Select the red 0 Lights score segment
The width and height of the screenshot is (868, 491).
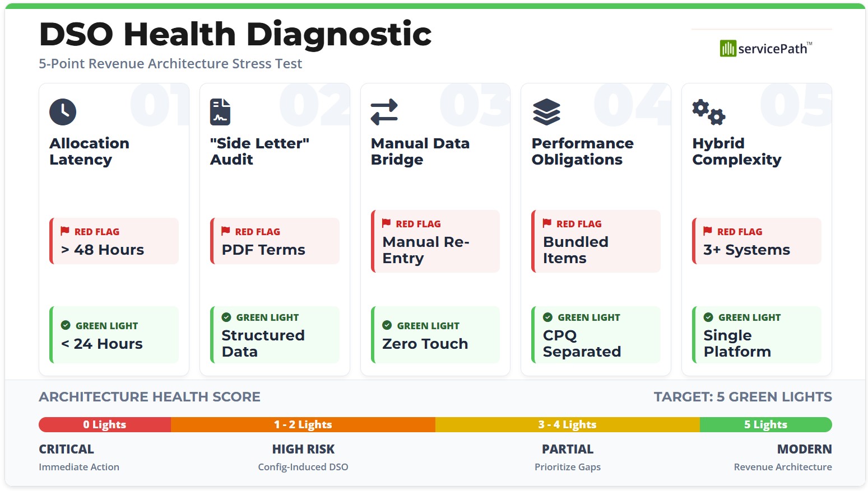click(105, 424)
